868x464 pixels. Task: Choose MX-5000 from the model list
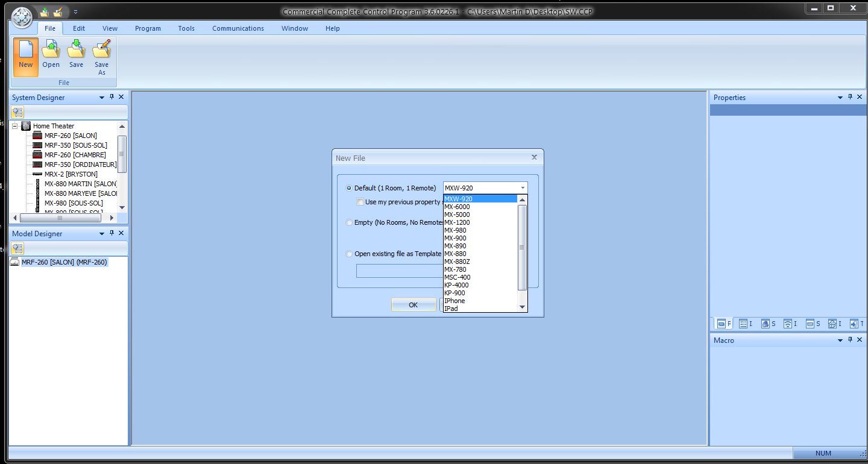[x=480, y=215]
